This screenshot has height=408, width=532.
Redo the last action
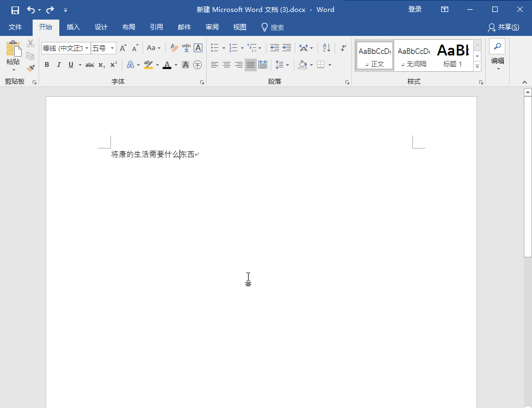point(50,10)
